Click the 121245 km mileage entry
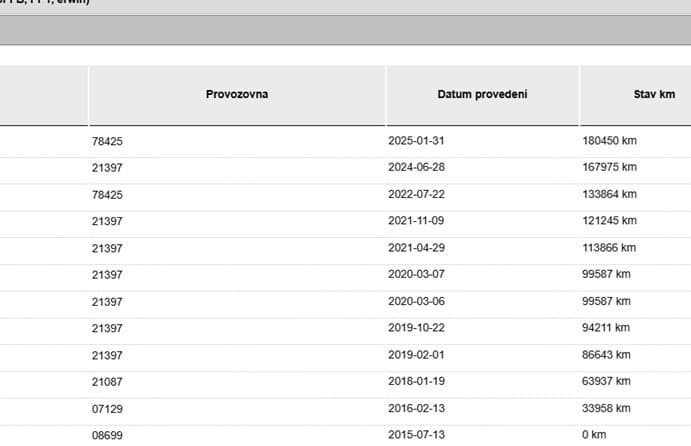The width and height of the screenshot is (691, 446). [x=609, y=221]
